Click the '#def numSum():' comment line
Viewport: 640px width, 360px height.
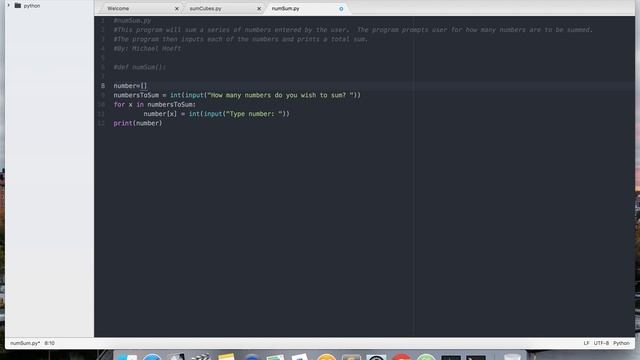tap(140, 67)
